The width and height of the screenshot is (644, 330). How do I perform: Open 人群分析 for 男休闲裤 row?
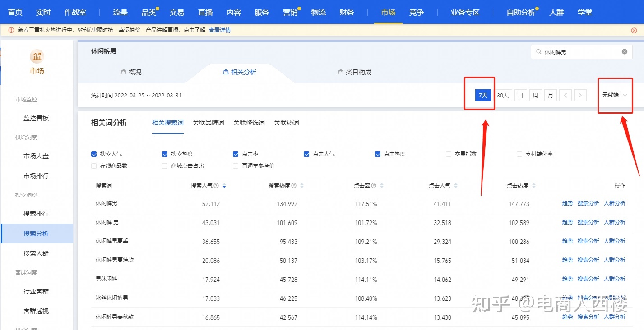point(615,279)
